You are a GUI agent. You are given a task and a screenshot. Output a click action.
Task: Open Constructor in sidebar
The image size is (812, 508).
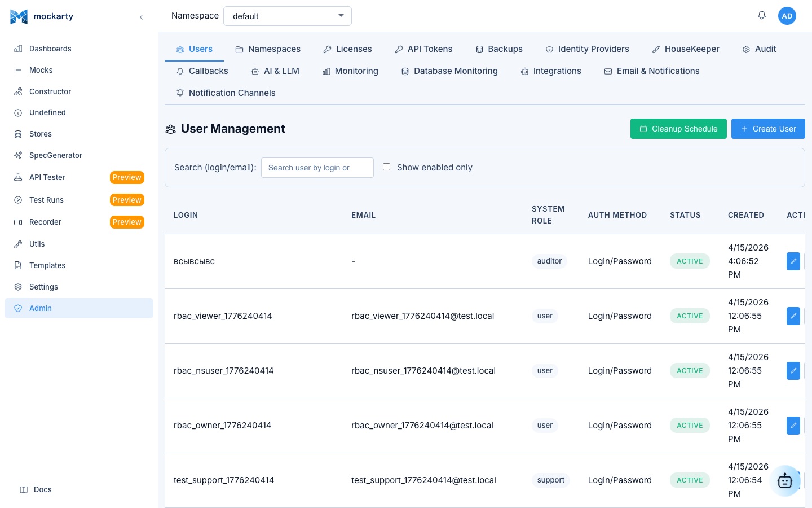pos(79,91)
